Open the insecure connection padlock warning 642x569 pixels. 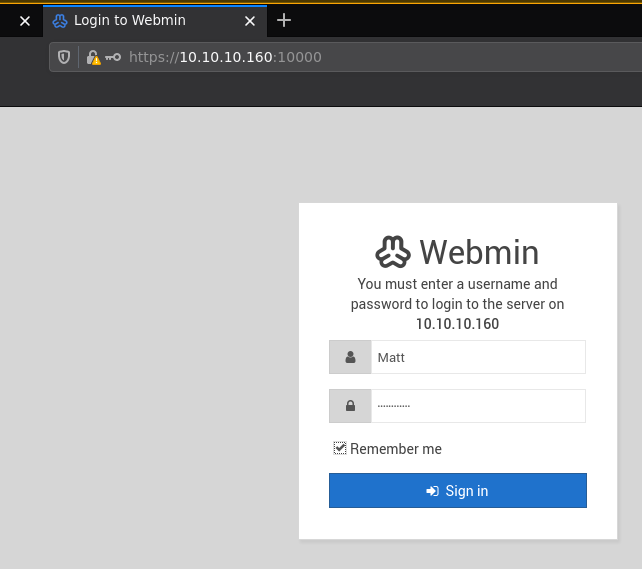tap(93, 57)
